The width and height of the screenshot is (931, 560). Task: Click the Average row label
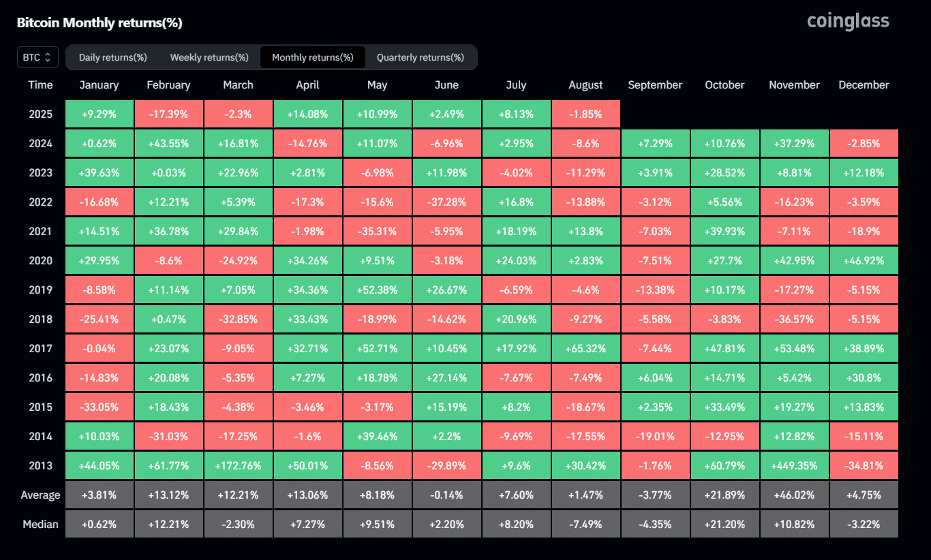pyautogui.click(x=41, y=495)
